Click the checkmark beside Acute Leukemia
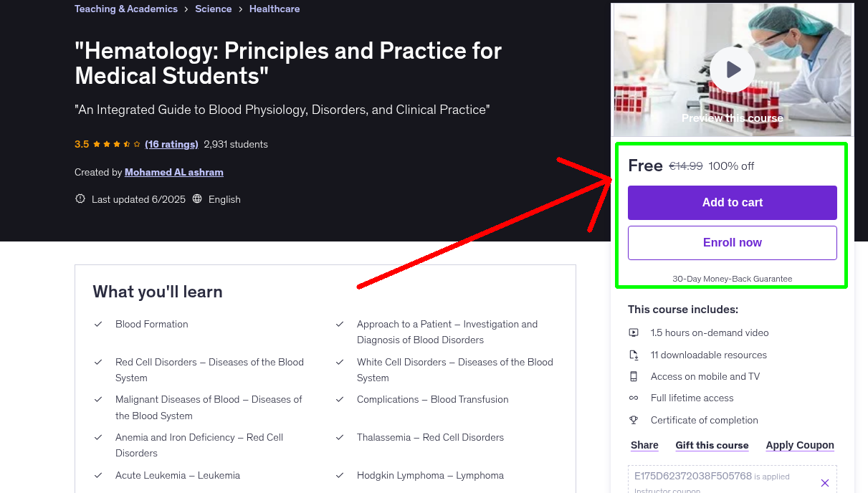The image size is (868, 493). coord(98,475)
